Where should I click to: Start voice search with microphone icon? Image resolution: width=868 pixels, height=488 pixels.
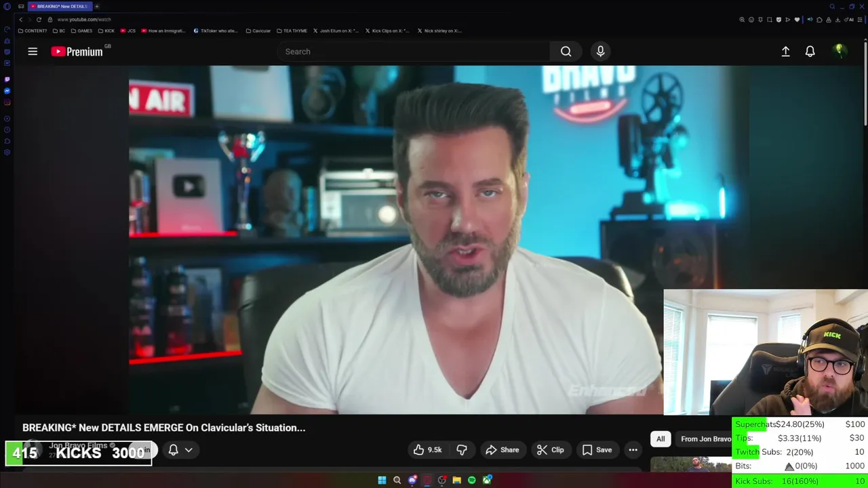(600, 52)
